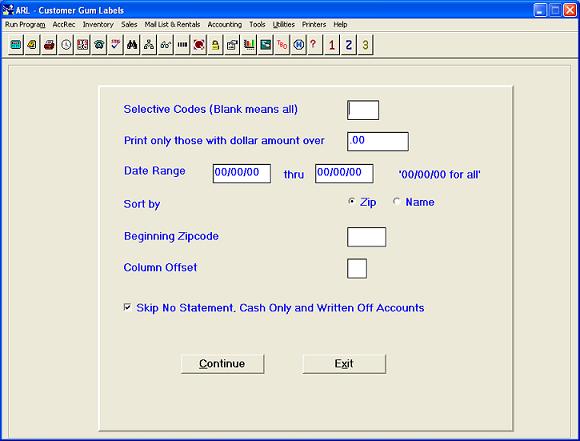Open the Printers menu

coord(314,24)
